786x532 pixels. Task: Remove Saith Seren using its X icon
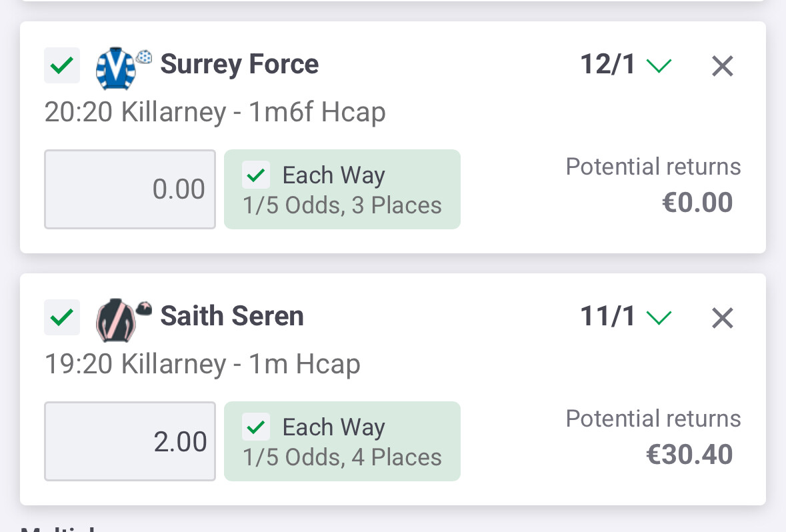coord(723,318)
